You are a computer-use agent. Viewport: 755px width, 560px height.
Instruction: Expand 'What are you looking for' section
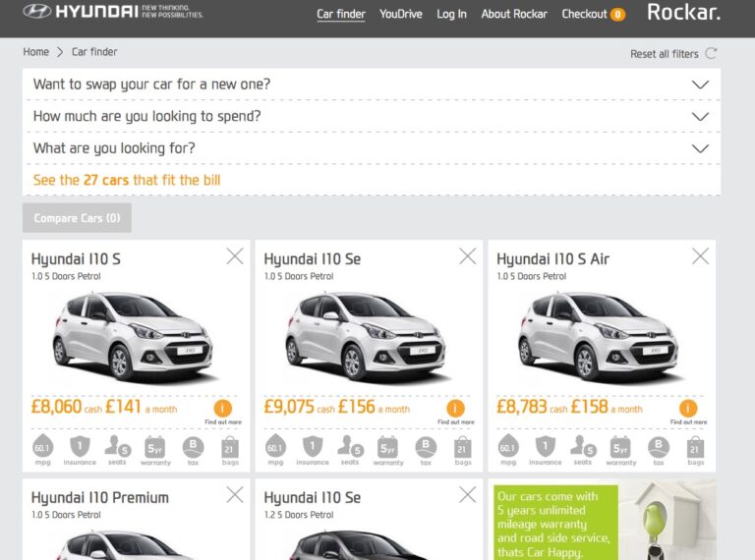pyautogui.click(x=372, y=148)
